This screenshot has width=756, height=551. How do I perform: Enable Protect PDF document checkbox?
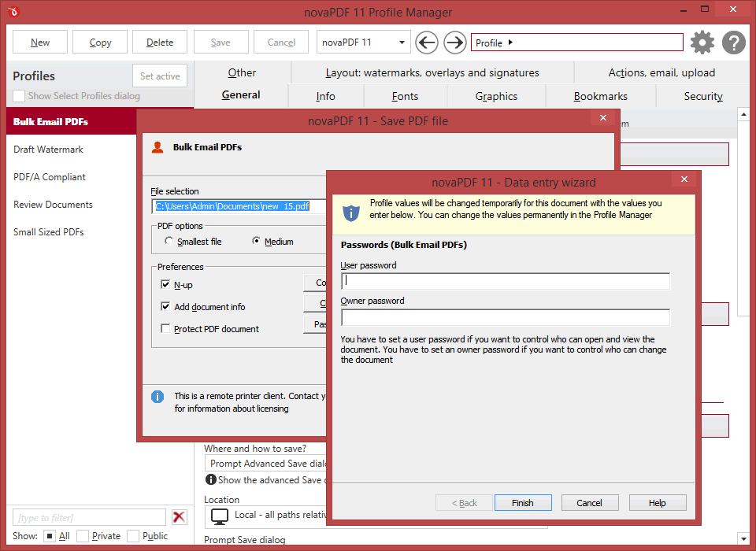(x=165, y=328)
